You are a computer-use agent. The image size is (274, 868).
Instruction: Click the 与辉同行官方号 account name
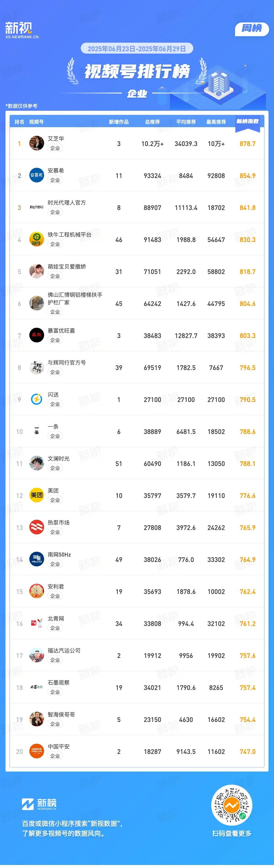click(67, 363)
